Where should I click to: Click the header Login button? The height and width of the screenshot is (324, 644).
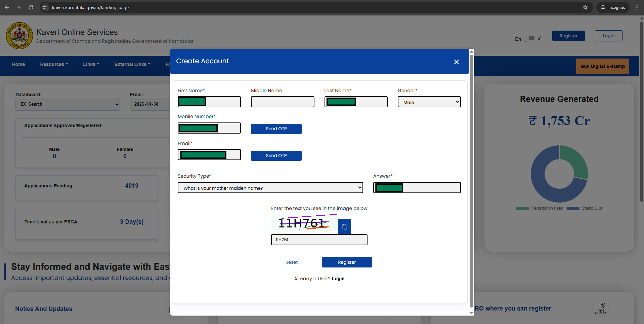608,36
